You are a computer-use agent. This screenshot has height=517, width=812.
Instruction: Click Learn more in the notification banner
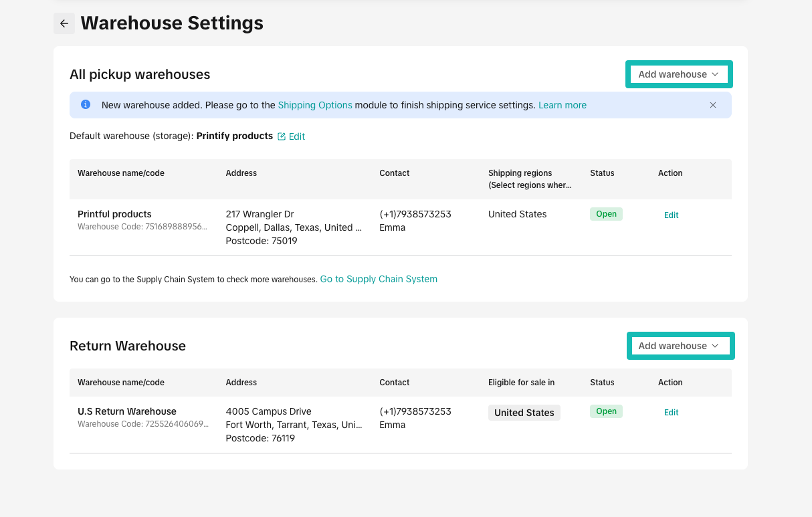pos(562,105)
